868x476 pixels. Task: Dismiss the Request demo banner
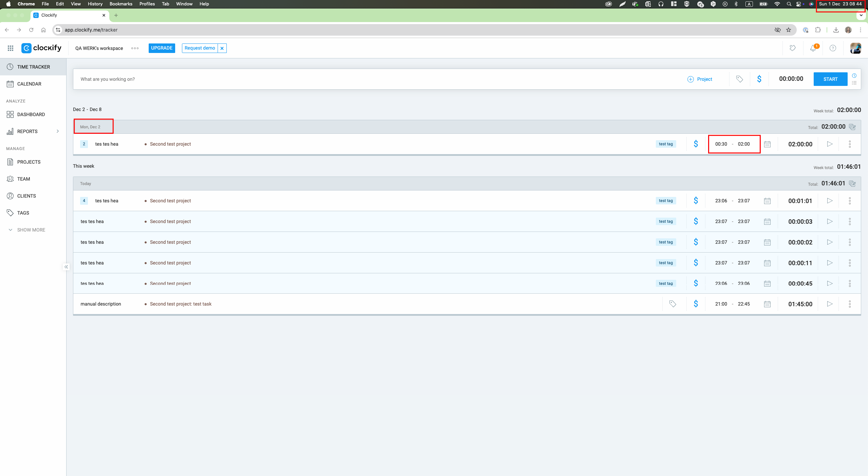pos(222,48)
